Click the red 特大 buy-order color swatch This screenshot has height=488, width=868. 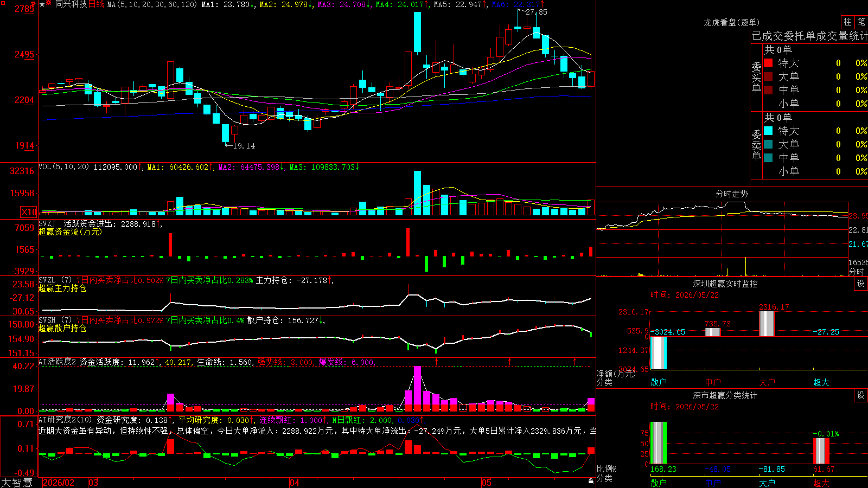pyautogui.click(x=768, y=63)
